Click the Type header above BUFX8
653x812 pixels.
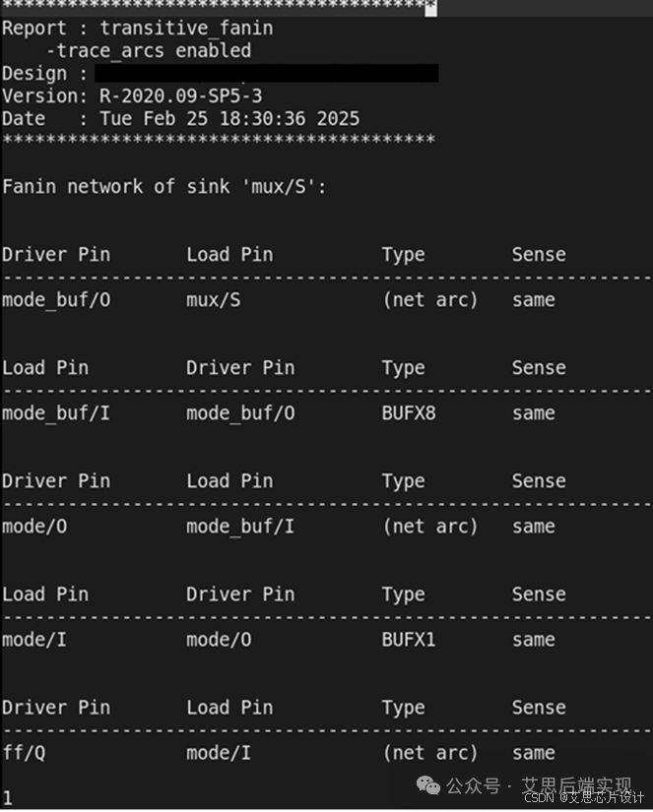tap(403, 368)
